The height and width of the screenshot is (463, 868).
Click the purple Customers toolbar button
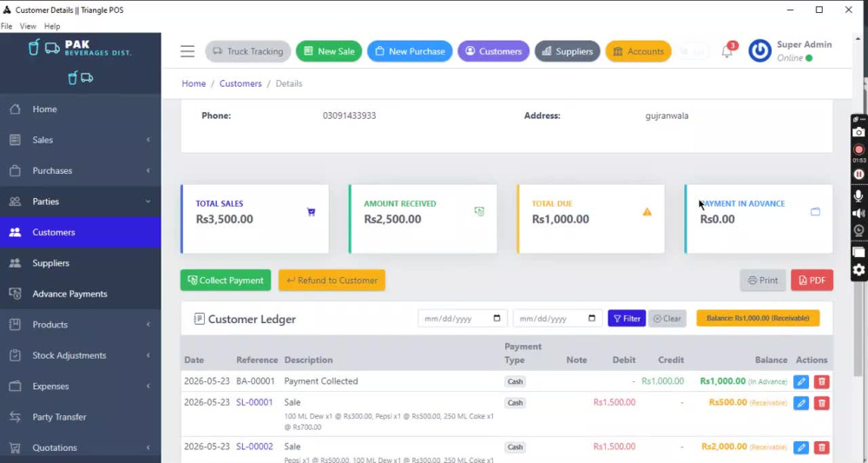tap(493, 51)
